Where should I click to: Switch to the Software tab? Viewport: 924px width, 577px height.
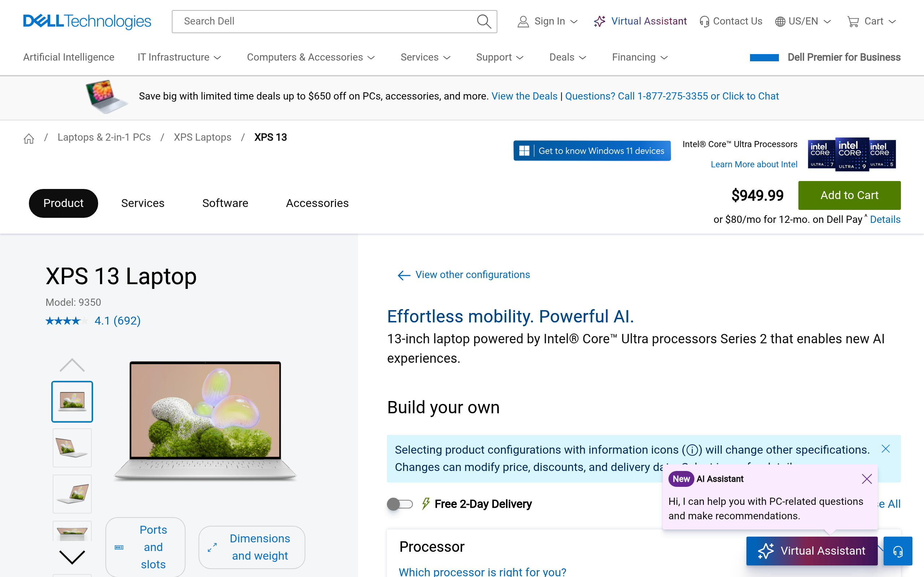click(x=225, y=203)
